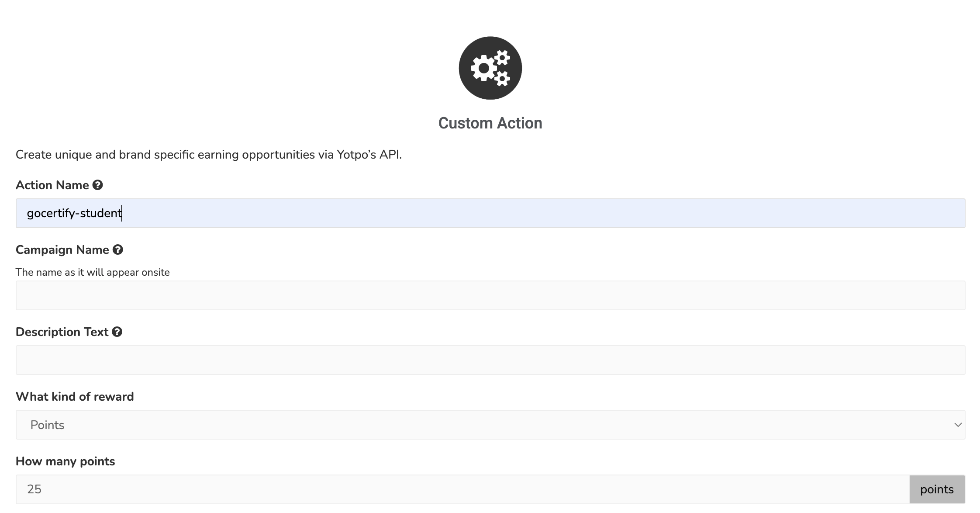The height and width of the screenshot is (513, 980).
Task: Focus the Description Text box
Action: pyautogui.click(x=490, y=360)
